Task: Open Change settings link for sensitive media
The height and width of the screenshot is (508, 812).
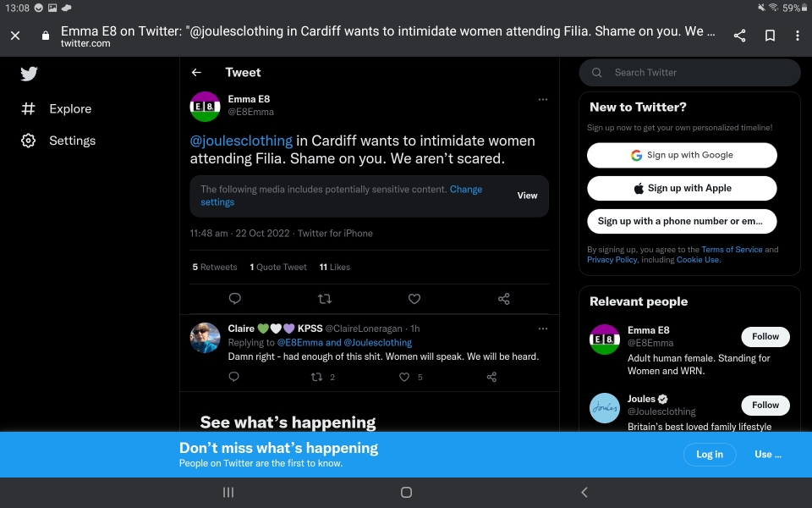Action: click(341, 196)
